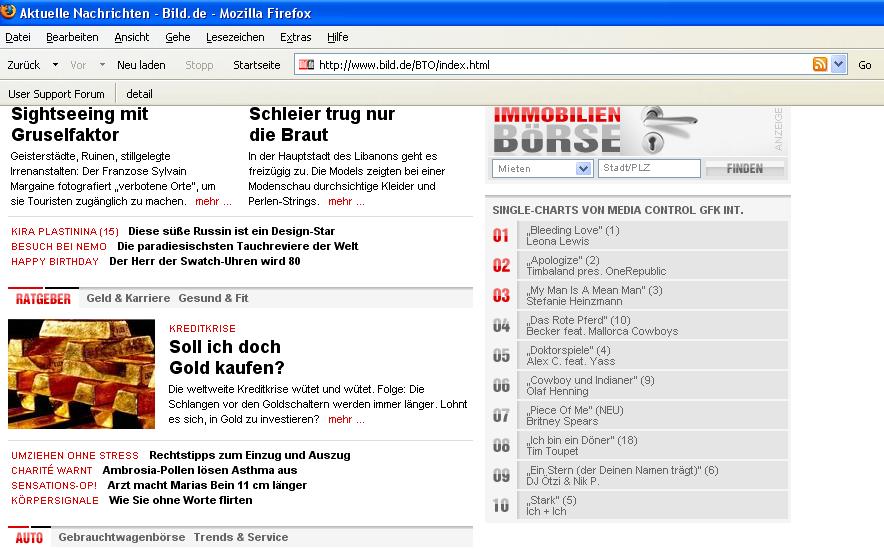Open Diese süße Russin ist ein Design-Star

(231, 231)
